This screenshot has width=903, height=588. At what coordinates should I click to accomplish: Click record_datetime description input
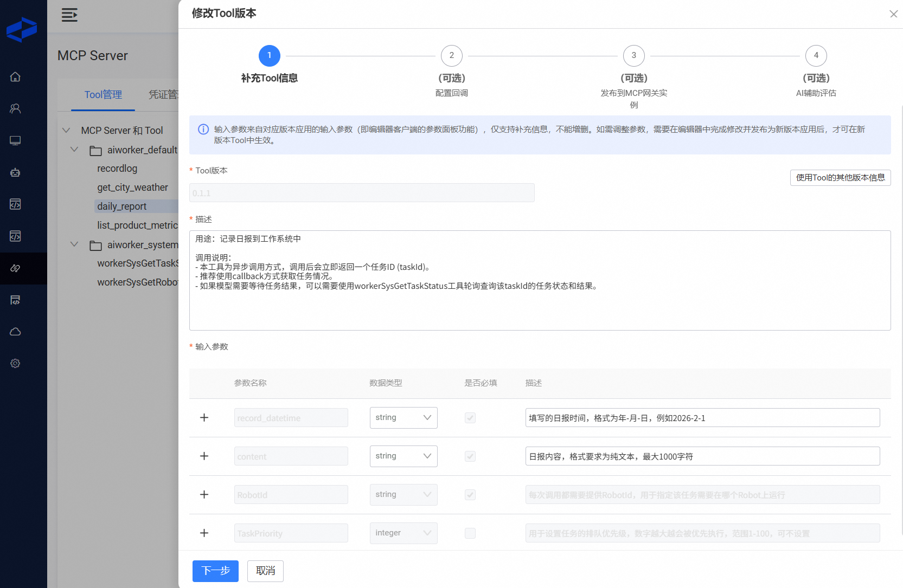(702, 418)
